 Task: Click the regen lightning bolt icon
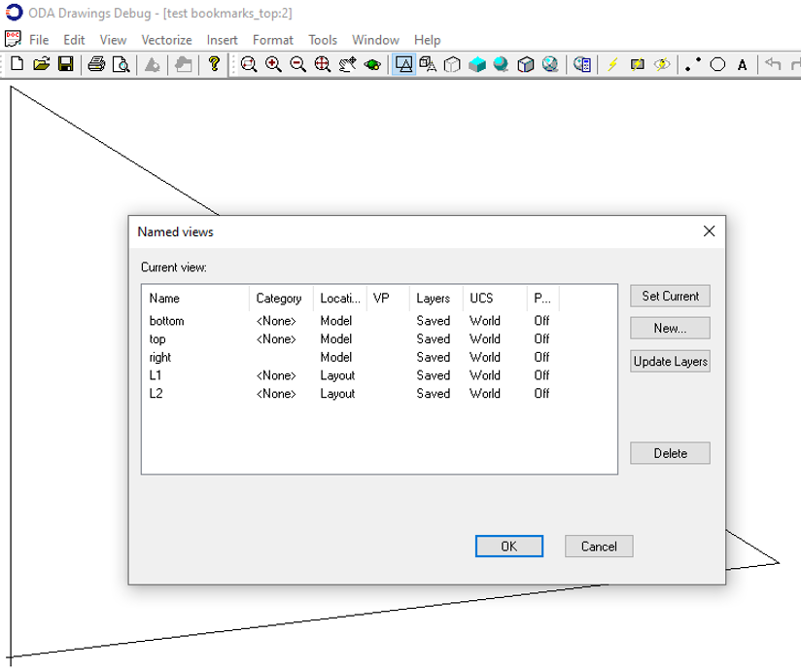click(612, 67)
